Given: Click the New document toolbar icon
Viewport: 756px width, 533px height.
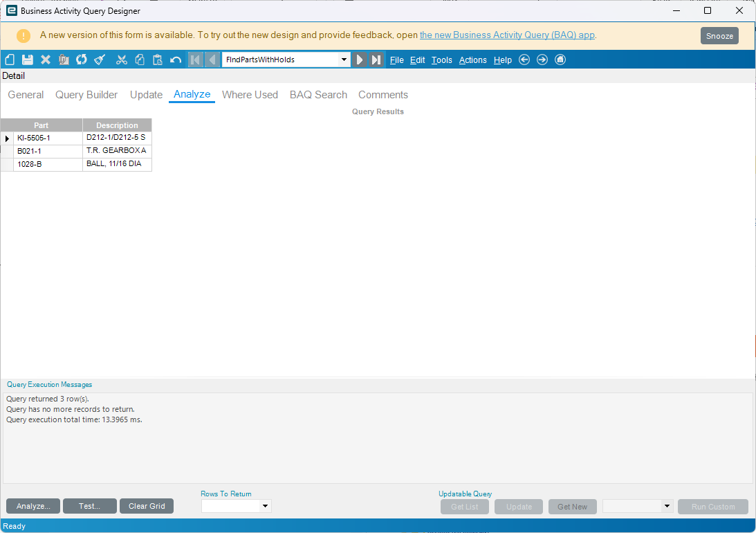Looking at the screenshot, I should (10, 60).
